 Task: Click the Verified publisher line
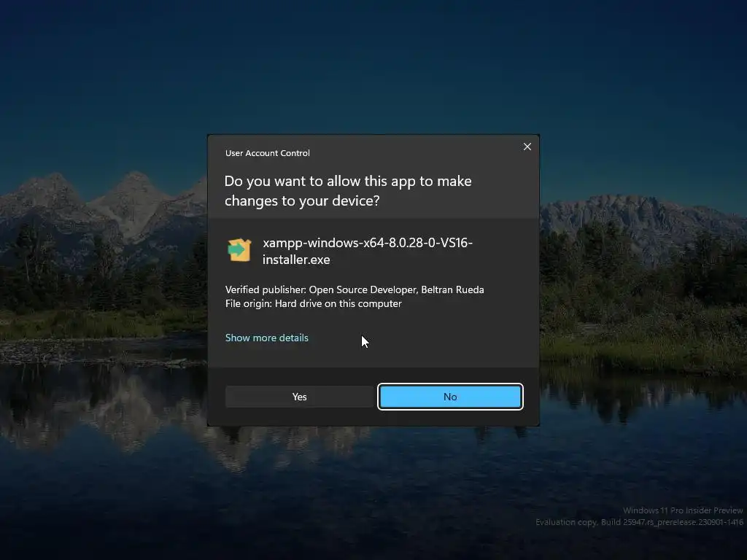355,289
